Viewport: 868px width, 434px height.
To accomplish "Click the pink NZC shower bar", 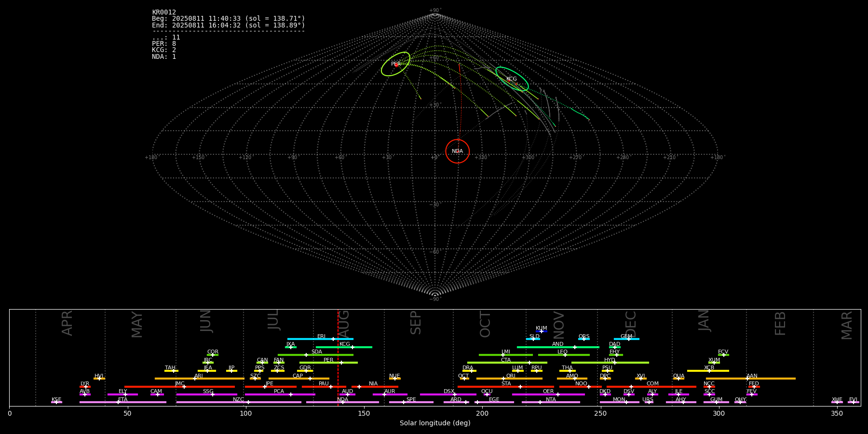I will click(x=239, y=402).
